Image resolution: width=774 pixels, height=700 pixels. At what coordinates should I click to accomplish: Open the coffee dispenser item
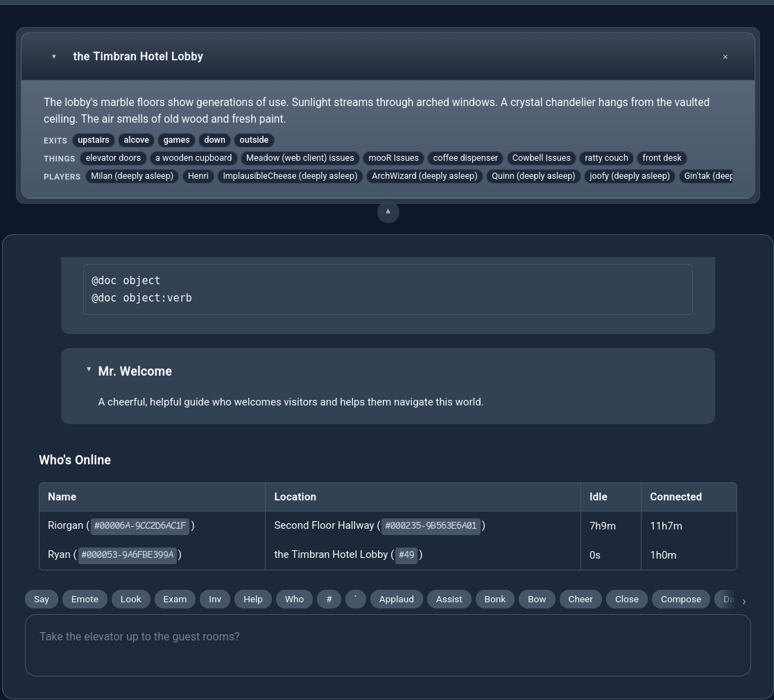[x=465, y=158]
